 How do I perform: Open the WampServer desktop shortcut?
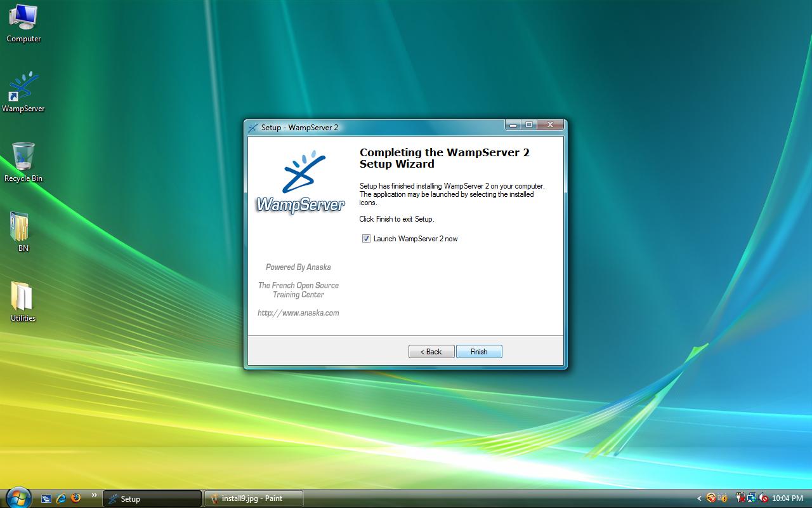[x=23, y=88]
